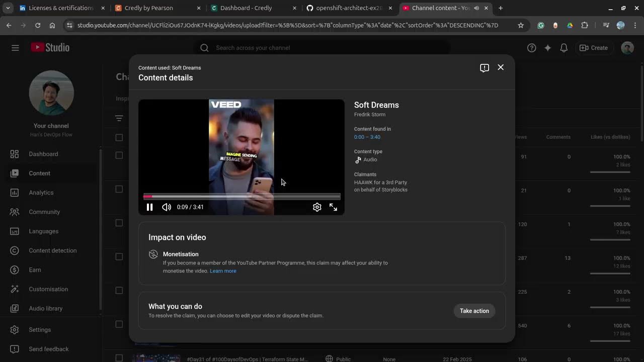Image resolution: width=644 pixels, height=362 pixels.
Task: Click the YouTube Studio logo
Action: 50,47
